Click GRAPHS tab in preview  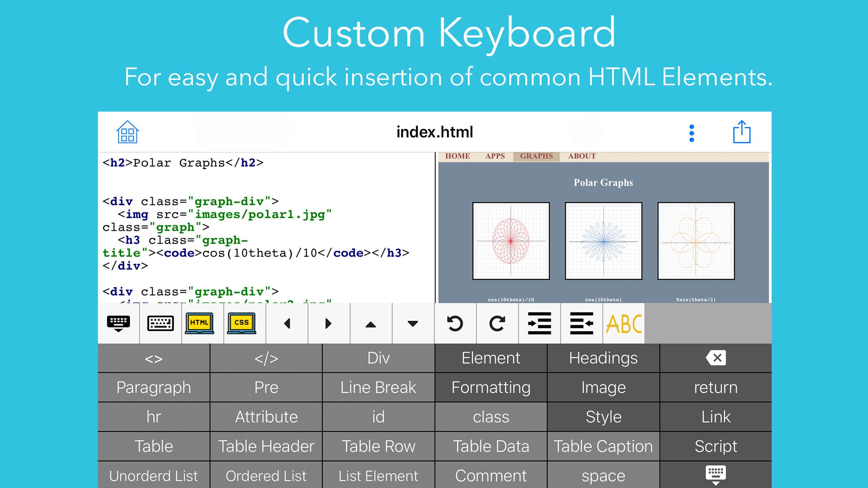point(536,156)
